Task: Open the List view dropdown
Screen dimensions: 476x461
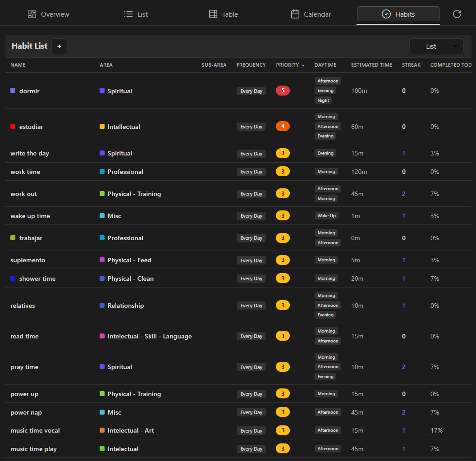Action: 436,46
